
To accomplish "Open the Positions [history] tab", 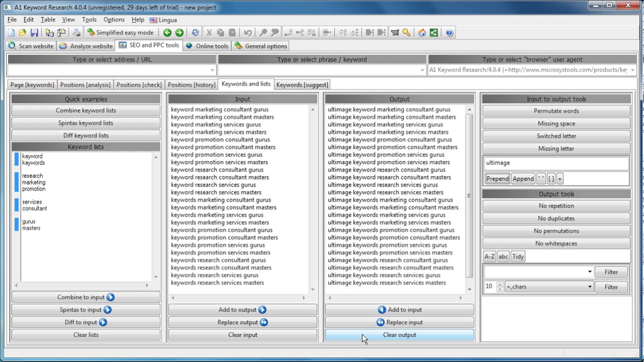I will click(192, 84).
